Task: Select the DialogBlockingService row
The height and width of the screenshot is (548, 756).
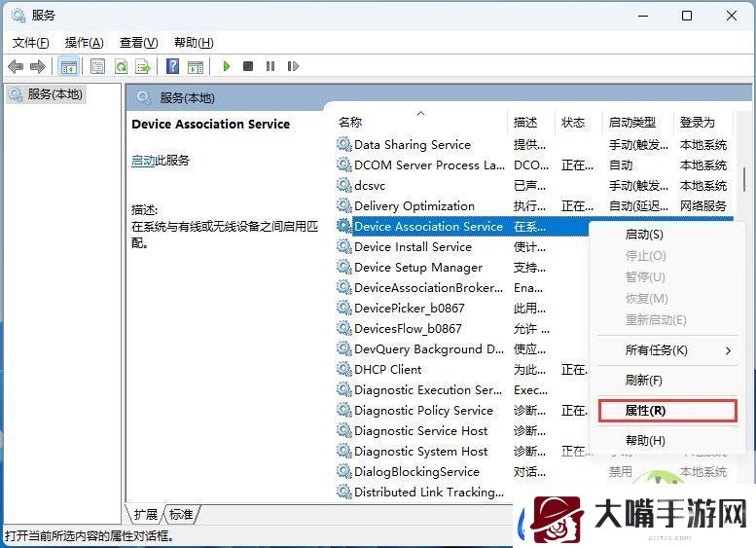Action: [534, 471]
